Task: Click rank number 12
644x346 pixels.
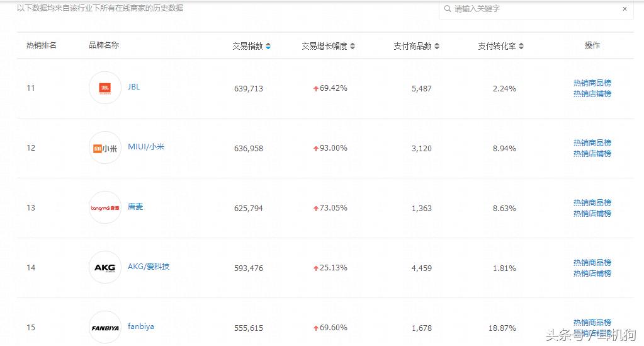Action: (31, 148)
